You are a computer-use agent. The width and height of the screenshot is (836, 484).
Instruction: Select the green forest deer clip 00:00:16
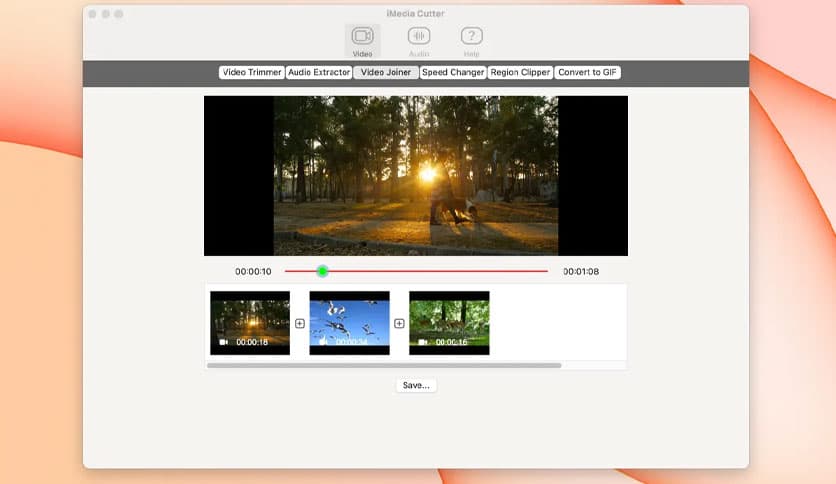coord(449,323)
